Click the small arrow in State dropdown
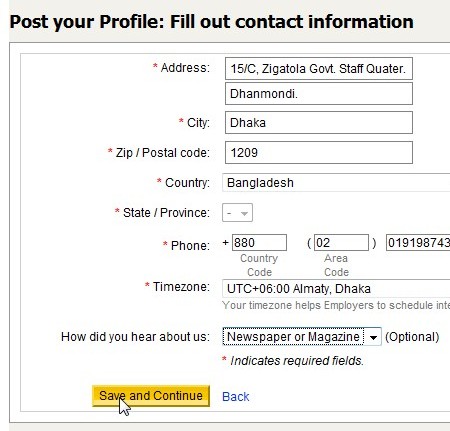This screenshot has height=431, width=450. [x=244, y=213]
